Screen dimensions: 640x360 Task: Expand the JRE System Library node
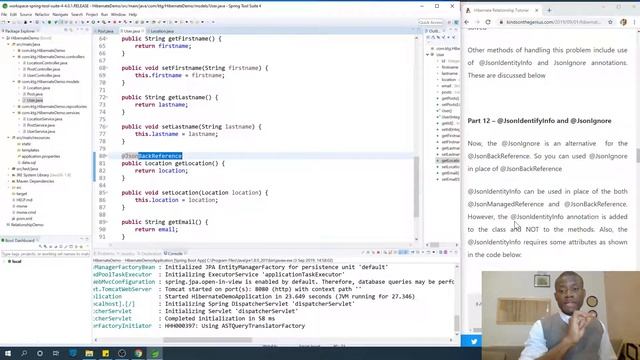click(x=9, y=175)
